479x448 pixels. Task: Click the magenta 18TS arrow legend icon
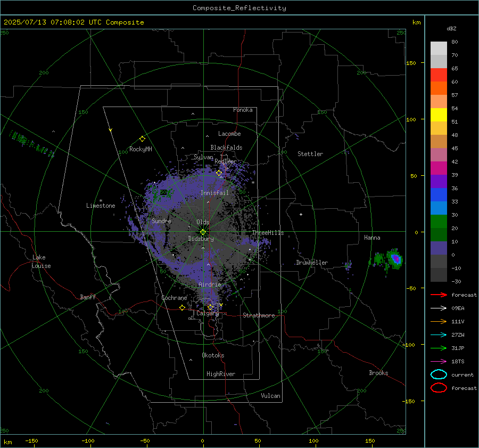[439, 362]
